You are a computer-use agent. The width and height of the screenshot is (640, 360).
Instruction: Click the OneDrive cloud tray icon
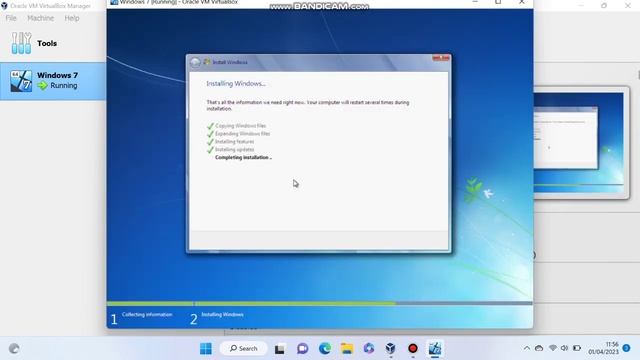click(539, 349)
